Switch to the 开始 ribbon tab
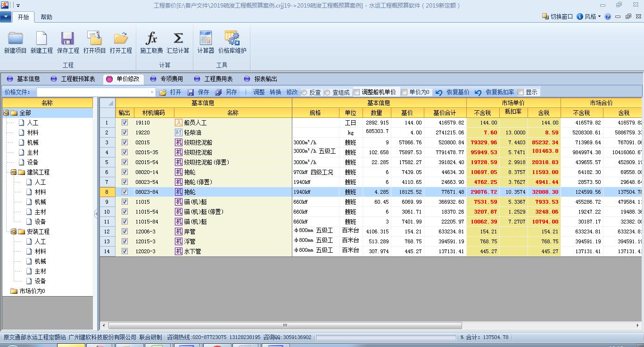 tap(23, 17)
